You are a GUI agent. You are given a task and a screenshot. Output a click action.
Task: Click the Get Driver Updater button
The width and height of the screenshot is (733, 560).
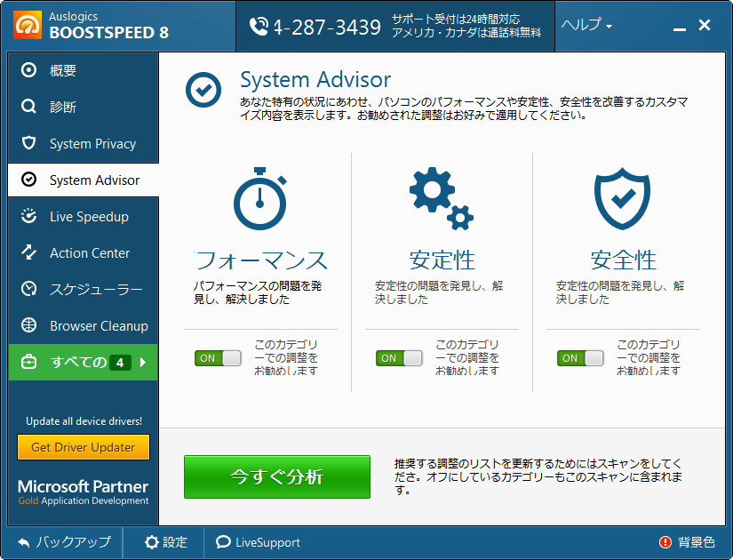pyautogui.click(x=84, y=447)
